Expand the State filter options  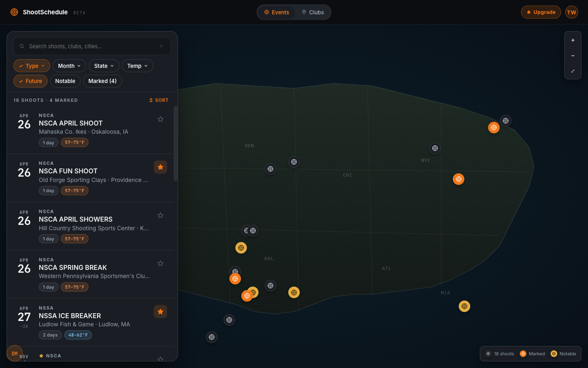104,65
